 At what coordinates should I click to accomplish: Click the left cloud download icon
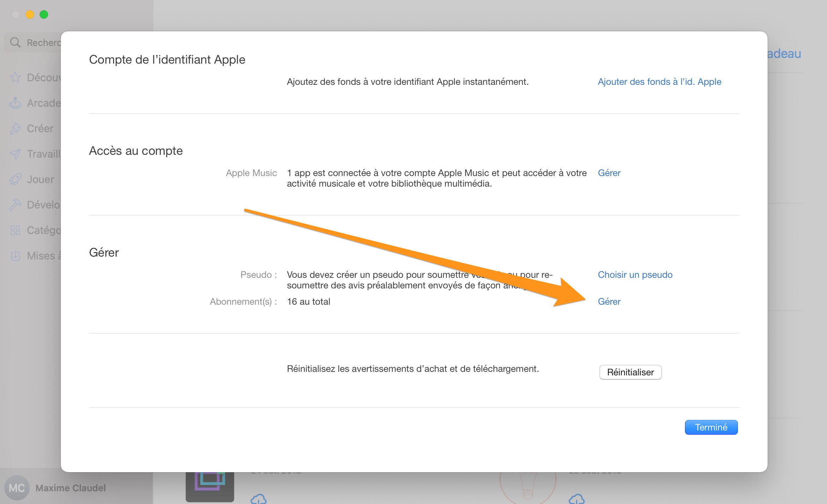point(258,499)
